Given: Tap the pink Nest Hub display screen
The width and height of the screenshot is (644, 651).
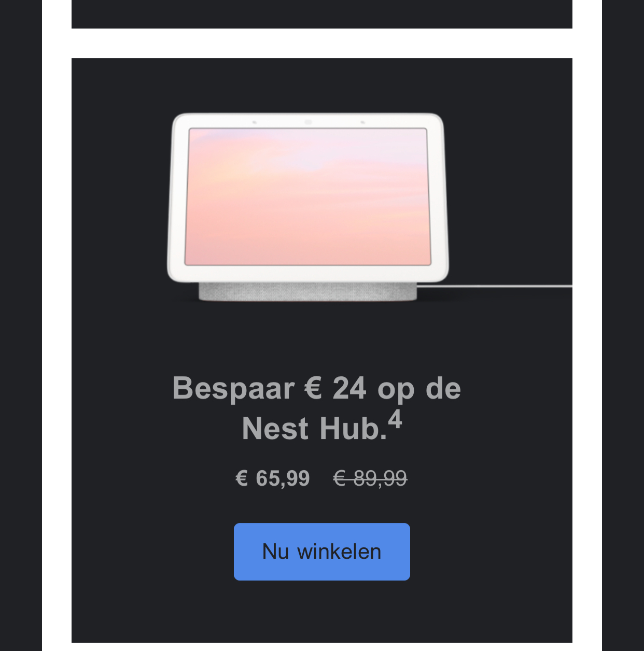Looking at the screenshot, I should (308, 196).
